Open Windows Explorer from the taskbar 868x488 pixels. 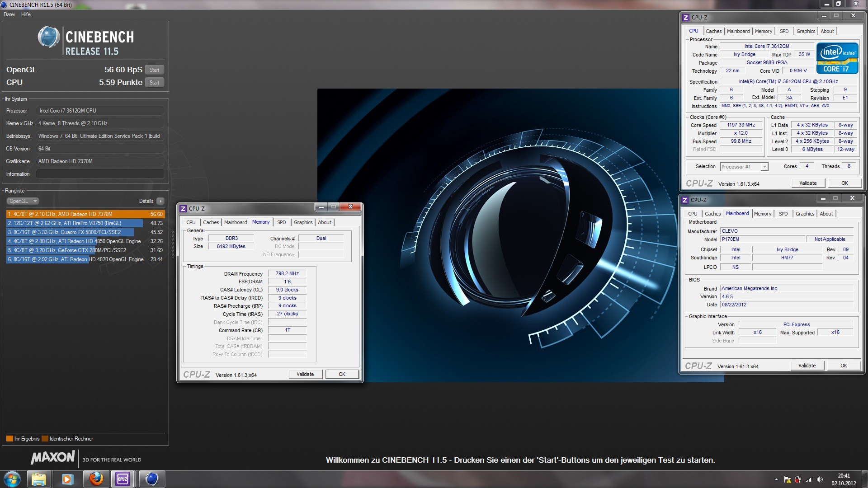point(39,479)
